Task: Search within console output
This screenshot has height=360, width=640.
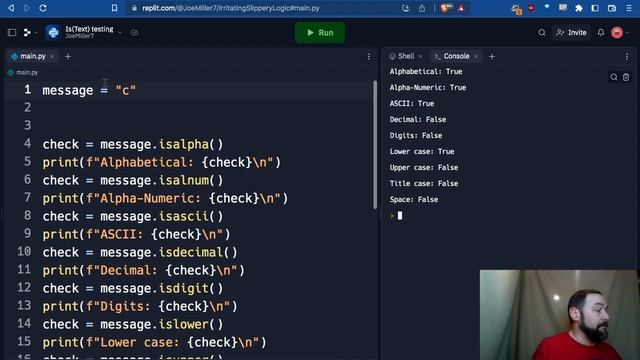Action: coord(613,77)
